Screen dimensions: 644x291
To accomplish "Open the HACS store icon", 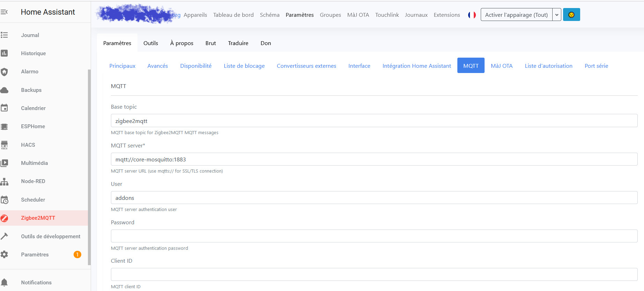I will point(4,145).
